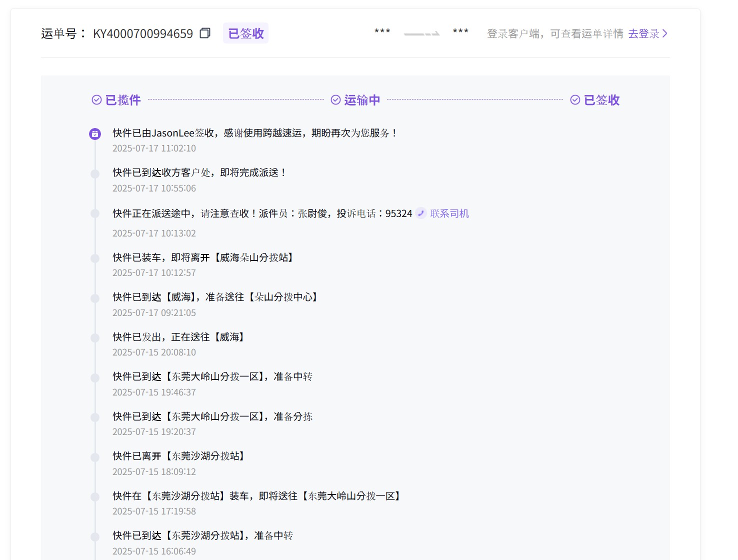Screen dimensions: 738x560
Task: Click the check-circle icon next to 运输中
Action: pos(335,100)
